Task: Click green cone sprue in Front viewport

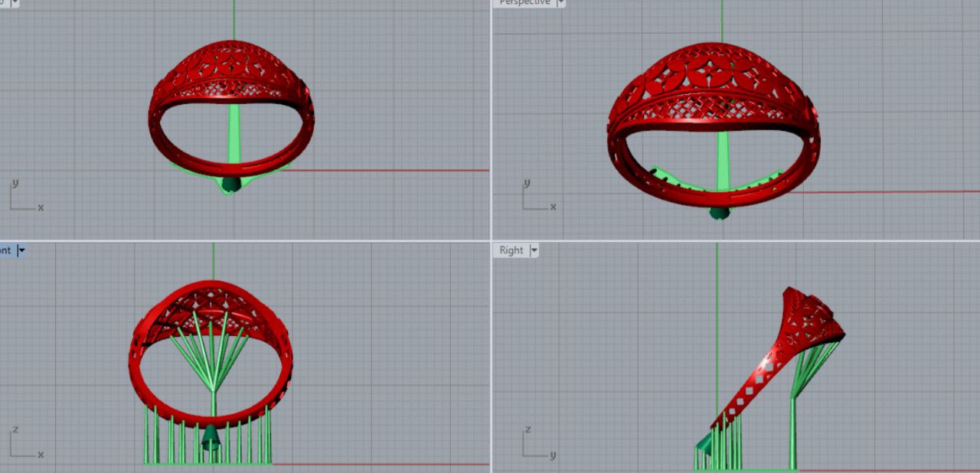Action: click(x=210, y=438)
